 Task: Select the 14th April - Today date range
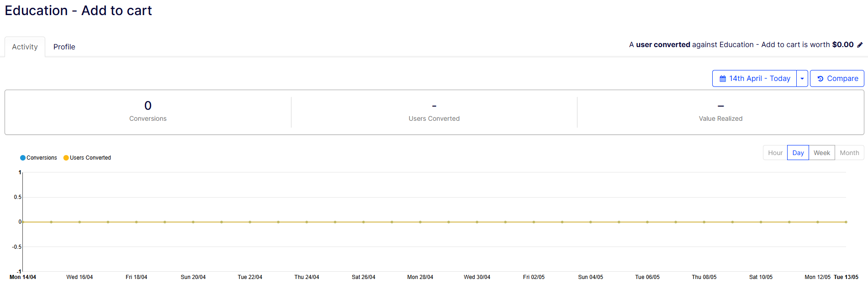pyautogui.click(x=759, y=79)
